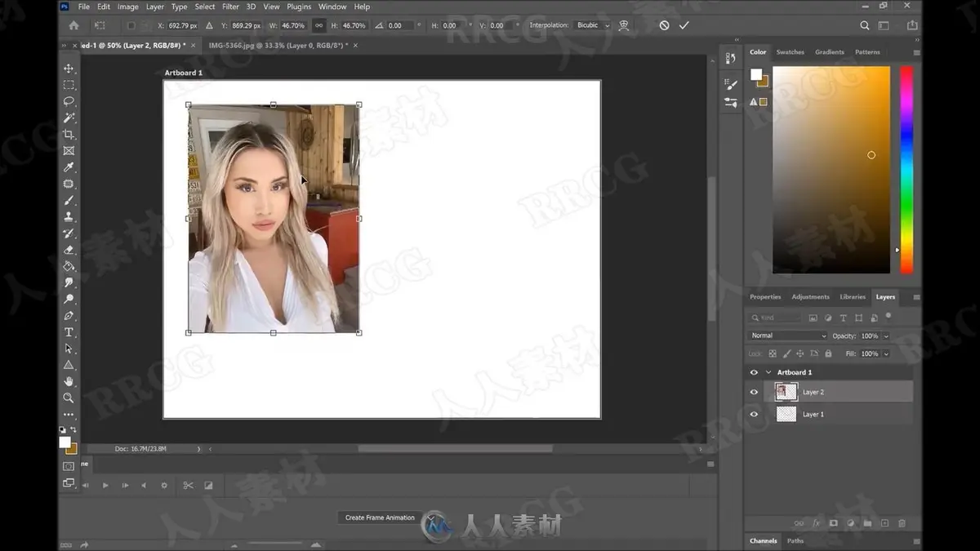Viewport: 980px width, 551px height.
Task: Open the Fill value dropdown arrow
Action: click(x=886, y=354)
